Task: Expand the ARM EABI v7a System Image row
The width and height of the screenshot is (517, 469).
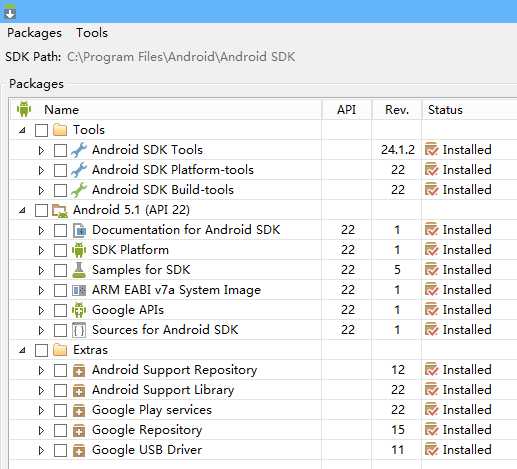Action: (x=41, y=290)
